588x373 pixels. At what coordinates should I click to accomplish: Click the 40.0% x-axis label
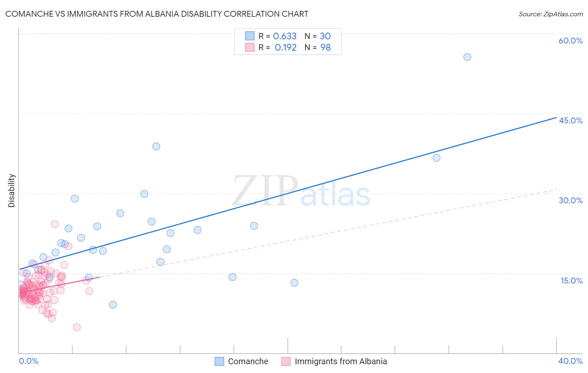tap(570, 361)
